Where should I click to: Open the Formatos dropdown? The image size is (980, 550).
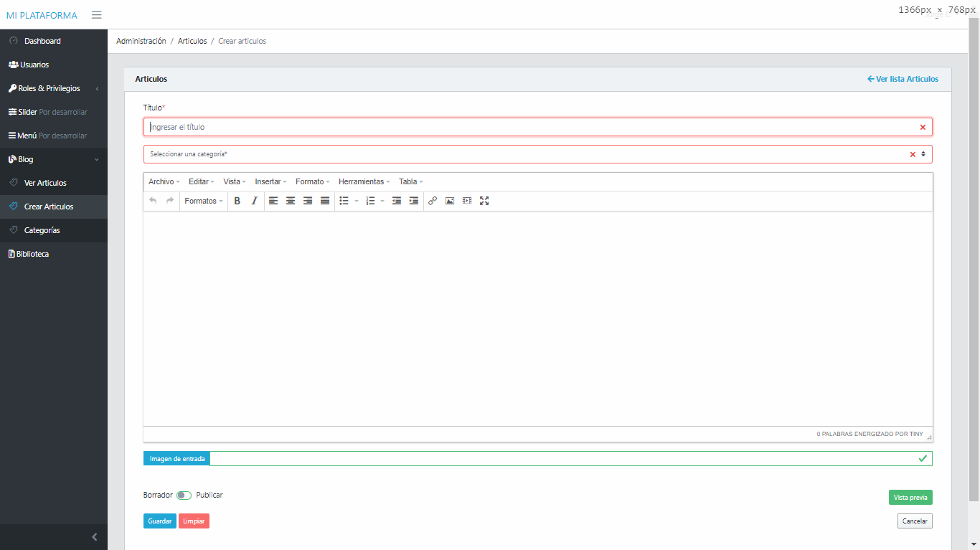point(204,201)
